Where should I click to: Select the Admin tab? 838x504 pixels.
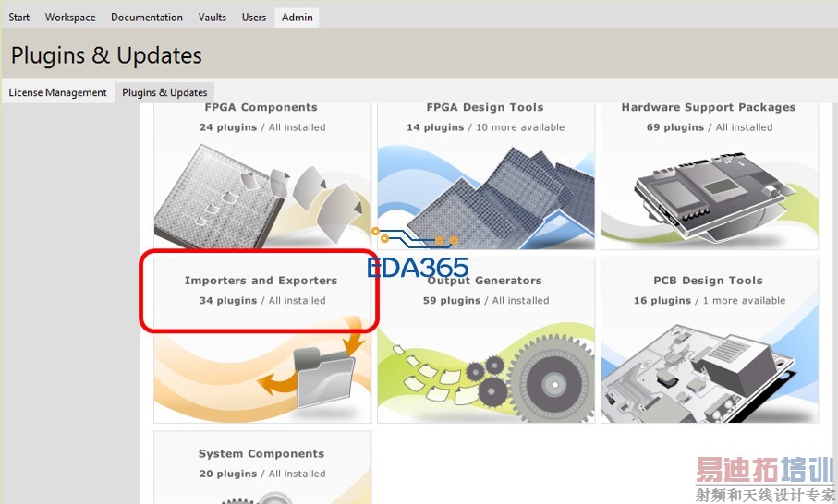point(298,18)
